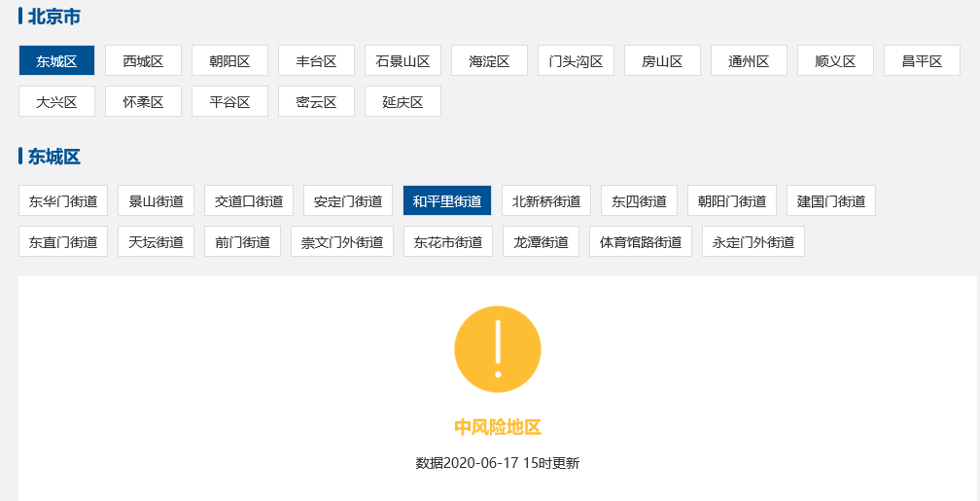Choose 门头沟区 district
The height and width of the screenshot is (501, 980).
click(x=577, y=60)
